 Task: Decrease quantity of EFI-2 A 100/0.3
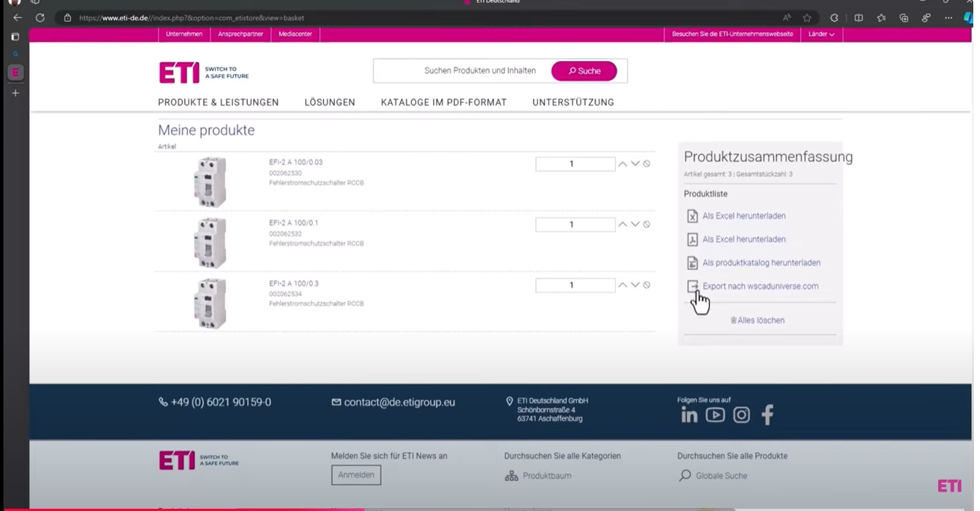click(x=635, y=285)
